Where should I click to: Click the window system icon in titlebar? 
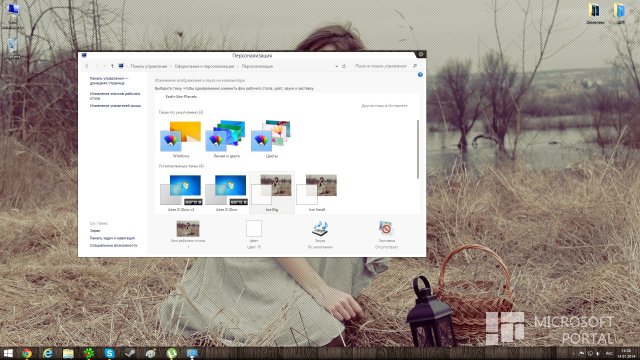point(84,55)
